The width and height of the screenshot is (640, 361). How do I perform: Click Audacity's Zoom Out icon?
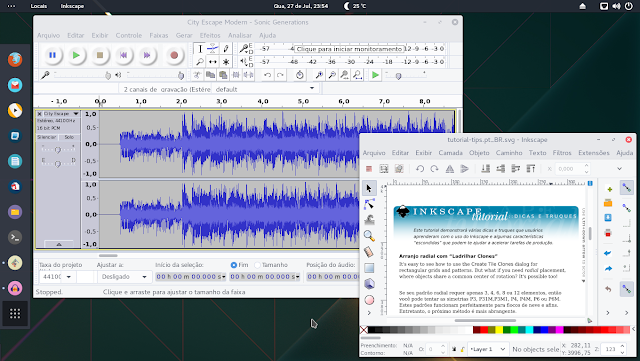click(332, 75)
